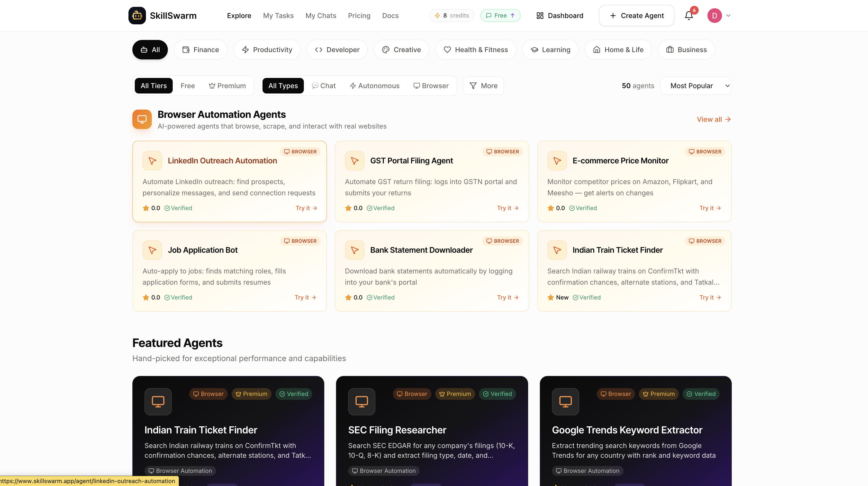Open the Pricing menu item

click(x=359, y=16)
